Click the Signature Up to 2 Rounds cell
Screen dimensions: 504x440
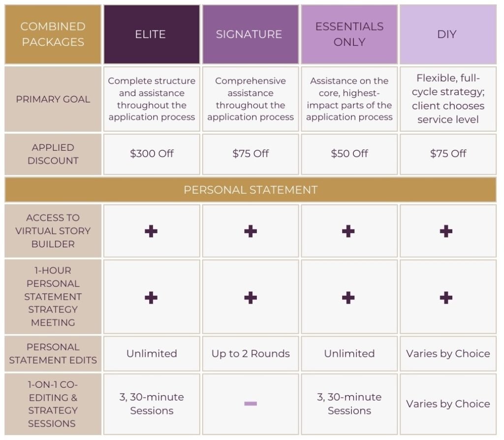click(251, 354)
